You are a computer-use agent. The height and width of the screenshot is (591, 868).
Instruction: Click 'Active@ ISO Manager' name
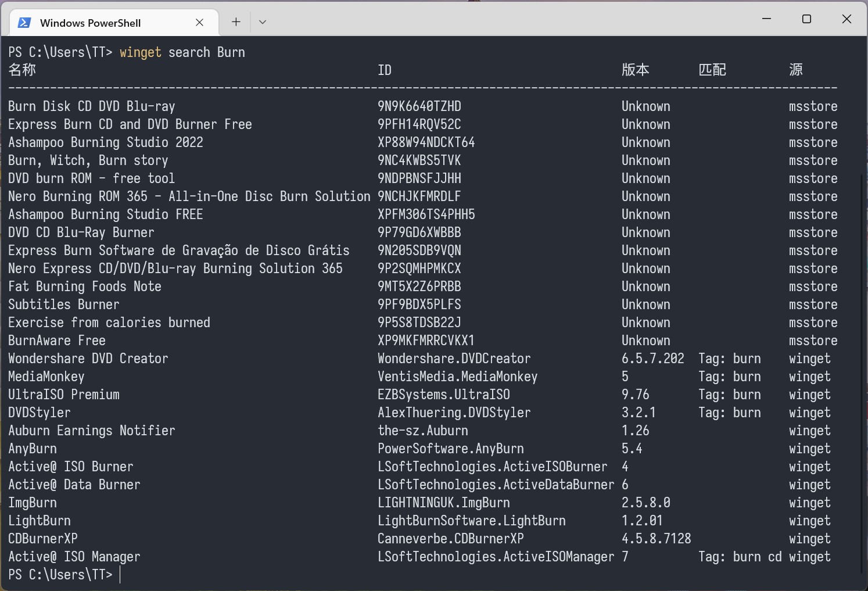pos(74,557)
